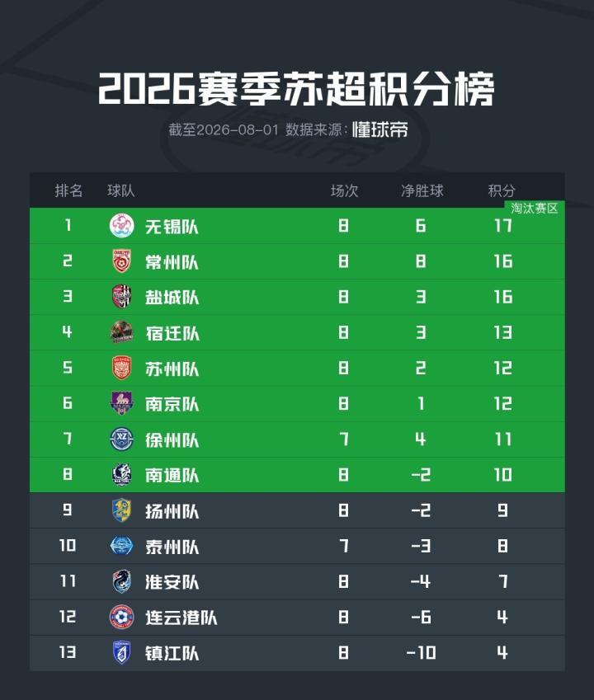Click the 徐州队 XZ round badge
Screen dimensions: 594x700
[x=121, y=439]
